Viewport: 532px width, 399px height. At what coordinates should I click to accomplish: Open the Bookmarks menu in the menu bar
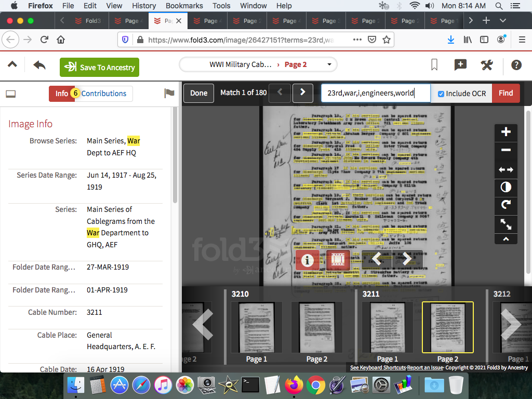click(x=184, y=6)
